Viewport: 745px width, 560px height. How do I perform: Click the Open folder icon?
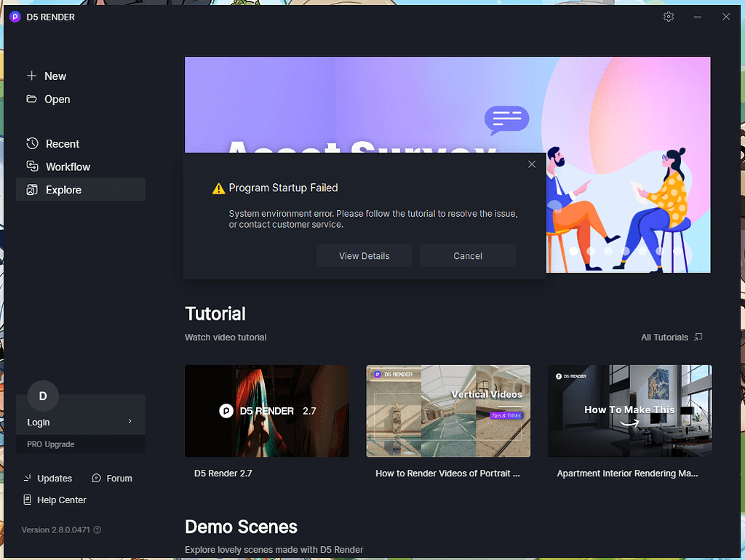31,99
